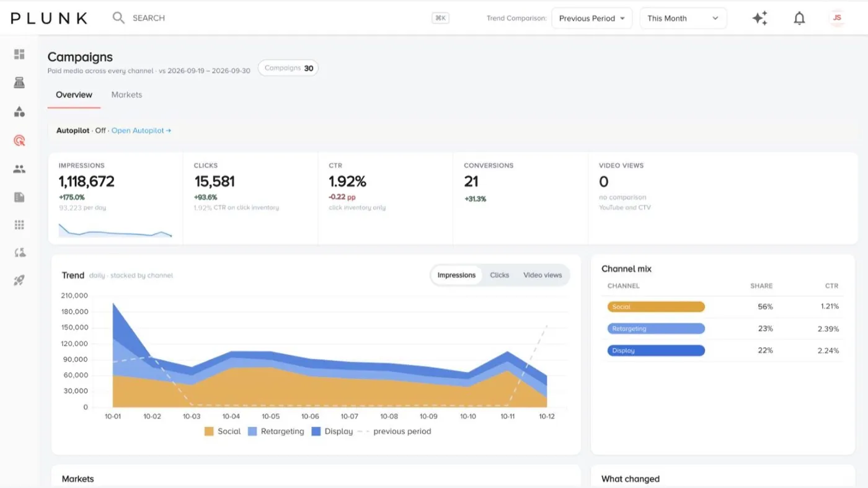Select the red campaigns target icon
This screenshot has height=488, width=868.
(x=19, y=140)
